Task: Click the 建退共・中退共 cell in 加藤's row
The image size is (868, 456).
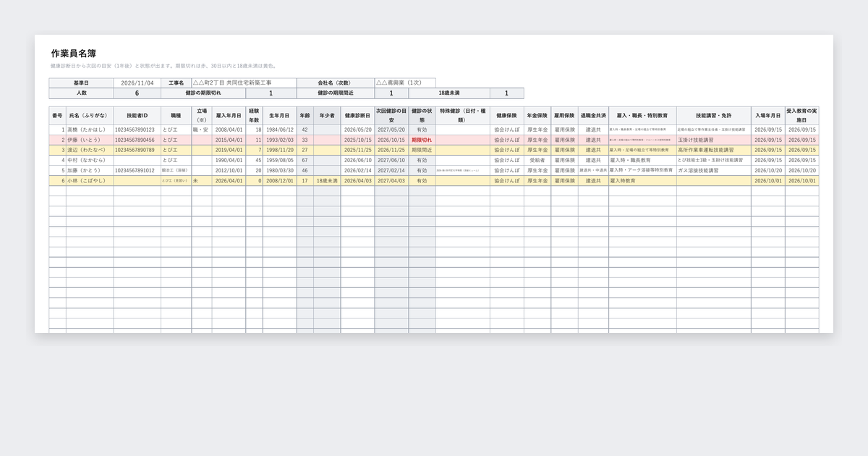Action: click(593, 170)
